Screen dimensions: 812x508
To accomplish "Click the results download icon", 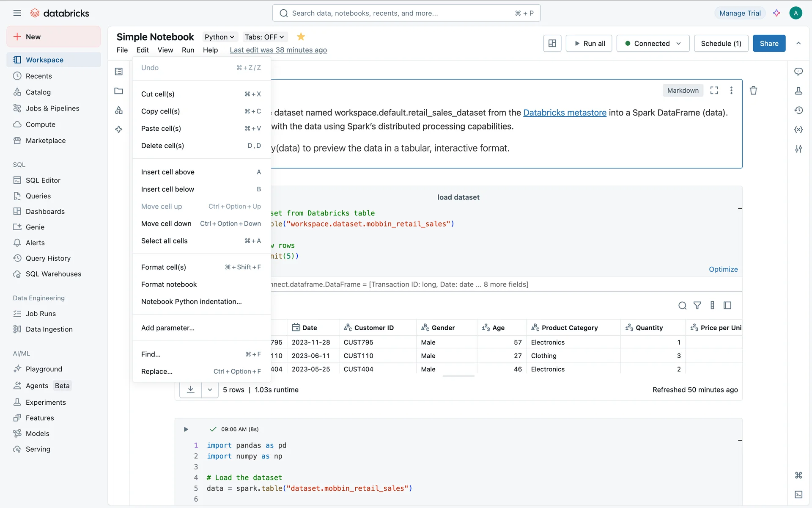I will 191,389.
